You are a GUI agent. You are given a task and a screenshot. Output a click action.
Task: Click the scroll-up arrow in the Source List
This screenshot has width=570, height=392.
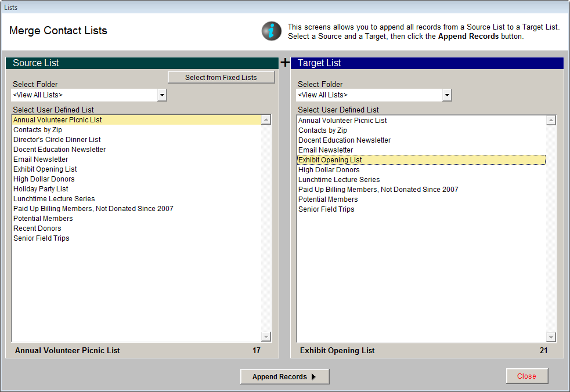pyautogui.click(x=266, y=119)
